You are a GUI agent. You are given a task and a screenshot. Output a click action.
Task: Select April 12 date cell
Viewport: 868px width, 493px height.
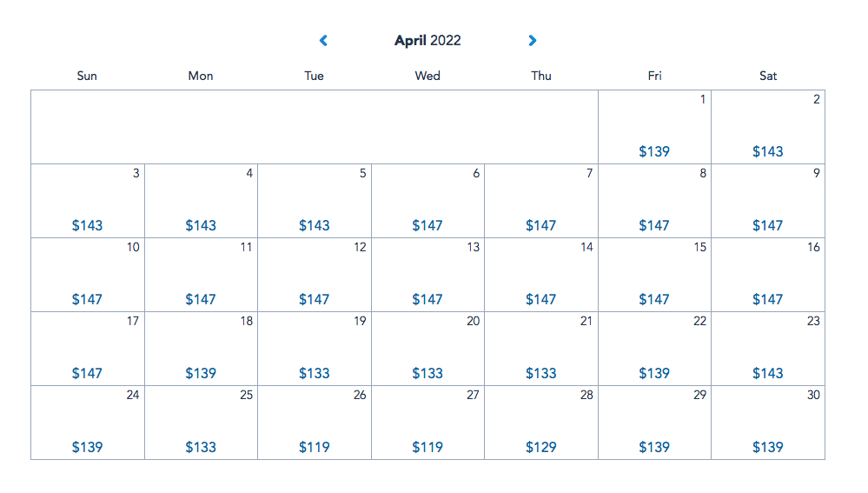pos(315,275)
